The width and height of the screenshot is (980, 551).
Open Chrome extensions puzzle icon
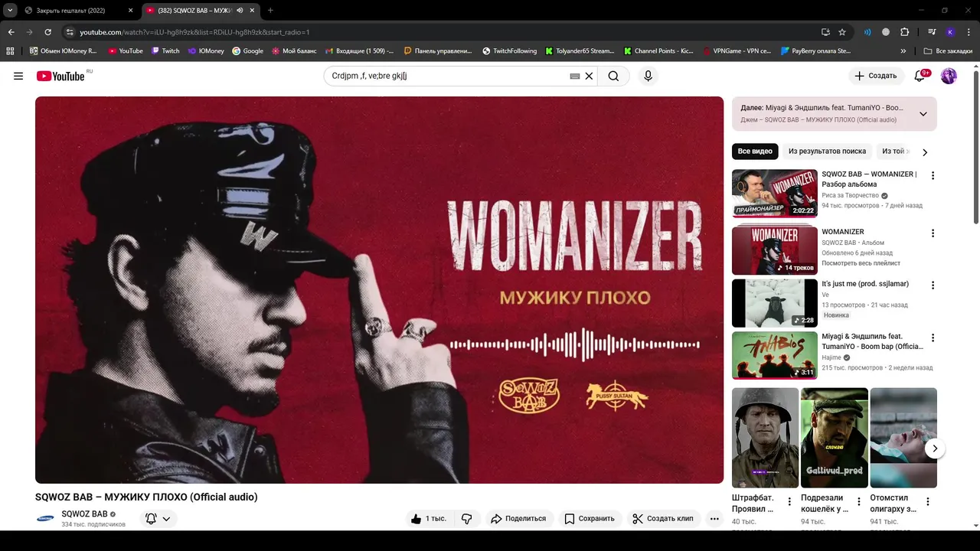coord(904,32)
